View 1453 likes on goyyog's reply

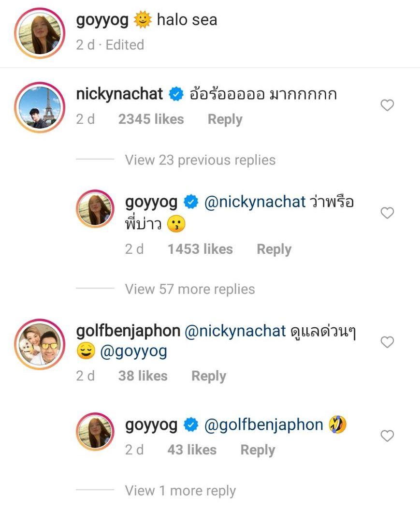click(x=200, y=249)
